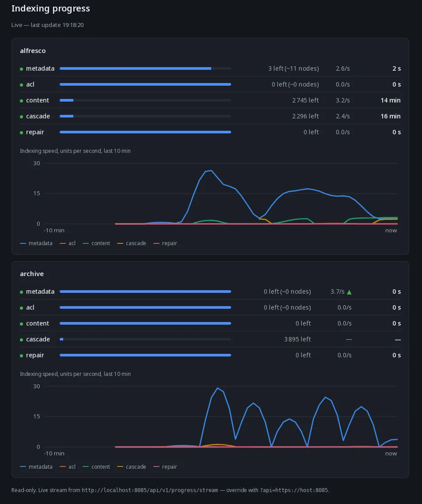Toggle metadata series in alfresco chart legend

tap(36, 243)
